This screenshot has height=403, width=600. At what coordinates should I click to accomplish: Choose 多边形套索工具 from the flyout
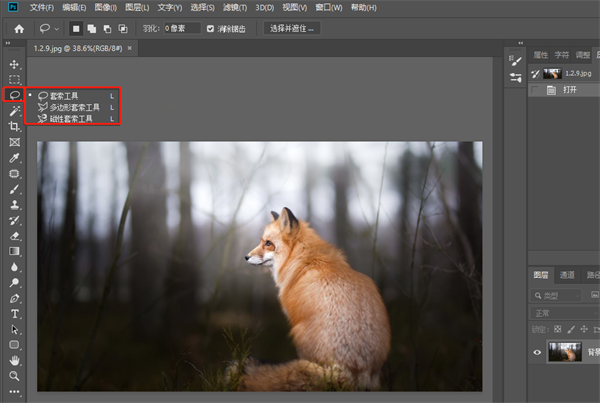tap(76, 106)
